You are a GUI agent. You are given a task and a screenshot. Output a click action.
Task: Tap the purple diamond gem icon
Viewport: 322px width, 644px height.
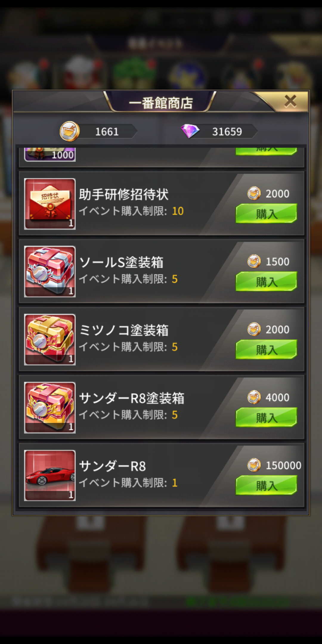point(190,131)
